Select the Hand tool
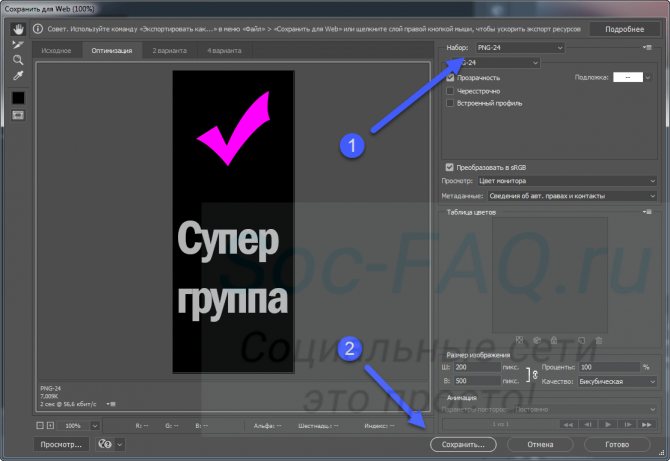 click(18, 30)
